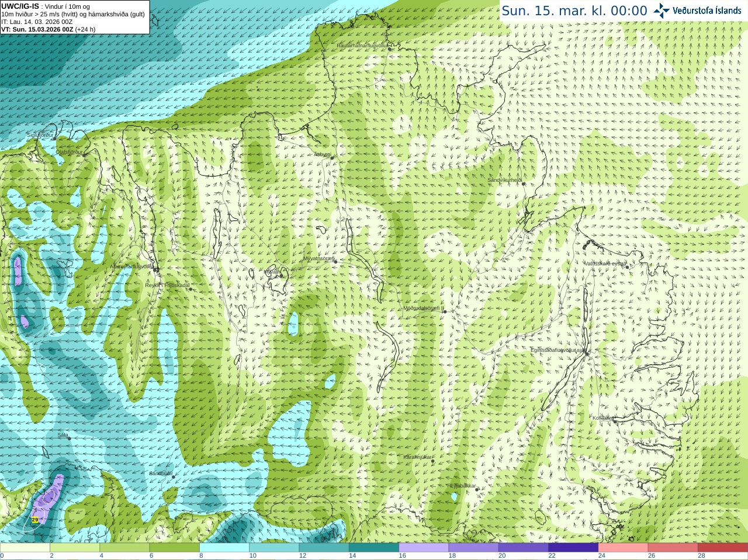Viewport: 748px width, 560px height.
Task: Select the Eyjabakkar station label
Action: pos(463,486)
